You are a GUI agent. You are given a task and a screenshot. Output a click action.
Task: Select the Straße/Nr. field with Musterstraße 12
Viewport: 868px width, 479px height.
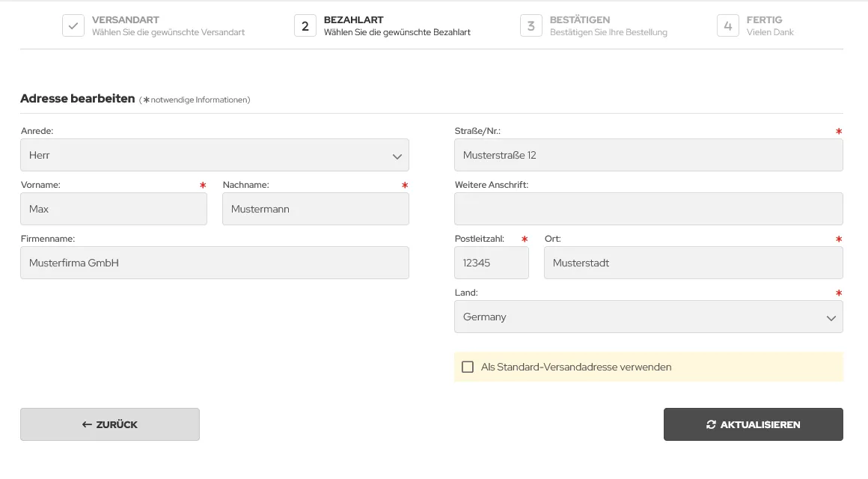648,155
